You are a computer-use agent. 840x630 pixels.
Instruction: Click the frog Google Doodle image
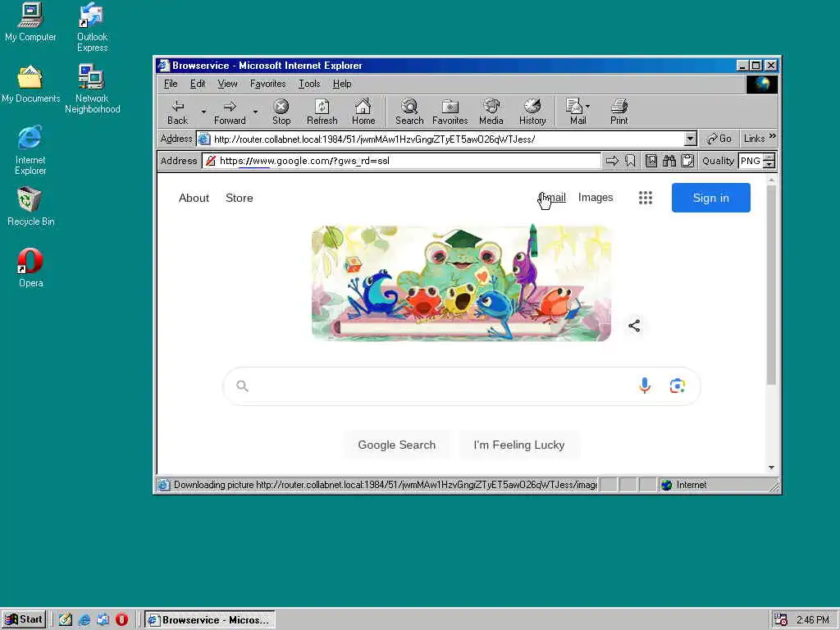(461, 283)
